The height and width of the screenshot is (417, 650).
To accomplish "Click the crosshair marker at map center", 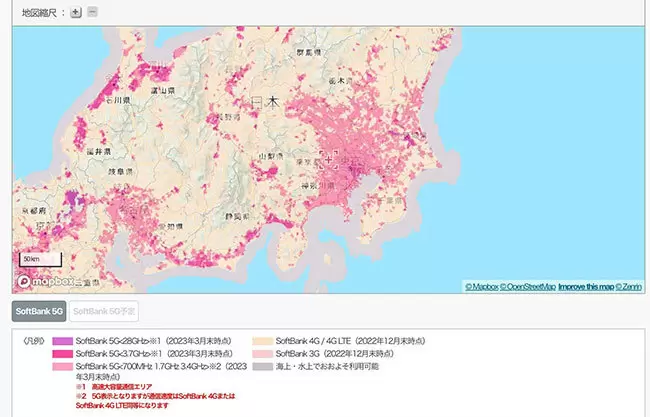I will tap(329, 160).
